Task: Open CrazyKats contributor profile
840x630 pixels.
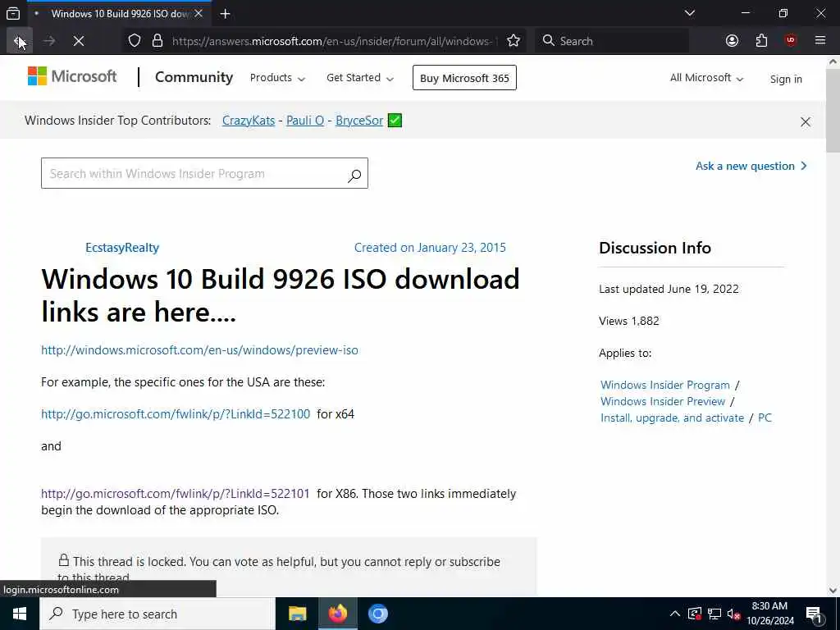Action: [249, 121]
